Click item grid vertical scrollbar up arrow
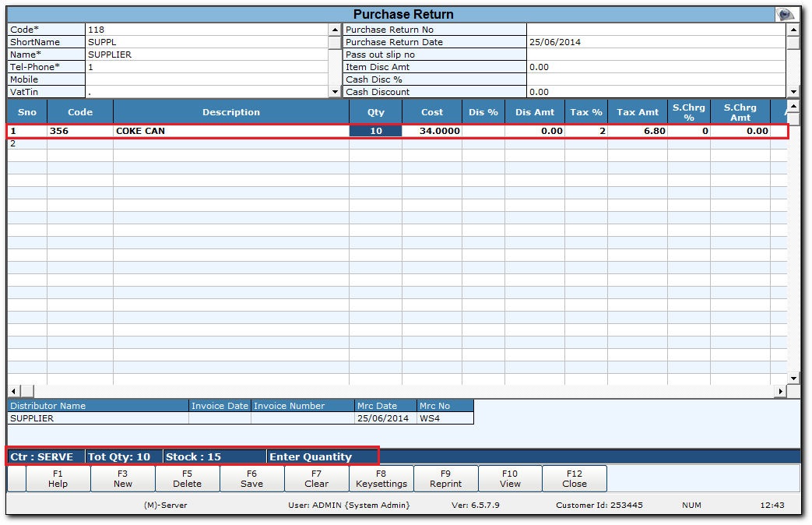The image size is (812, 525). (x=793, y=106)
